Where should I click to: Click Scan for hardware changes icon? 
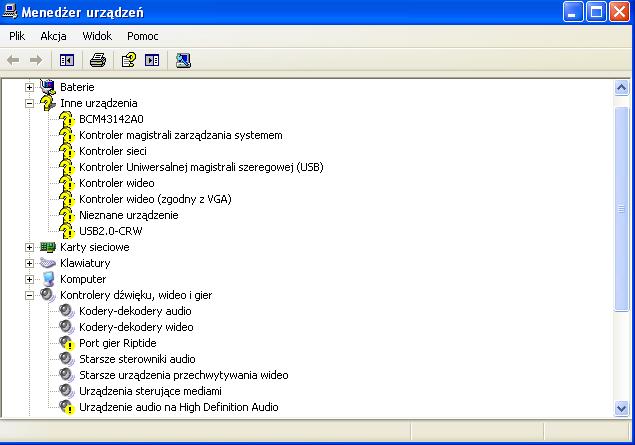click(183, 60)
